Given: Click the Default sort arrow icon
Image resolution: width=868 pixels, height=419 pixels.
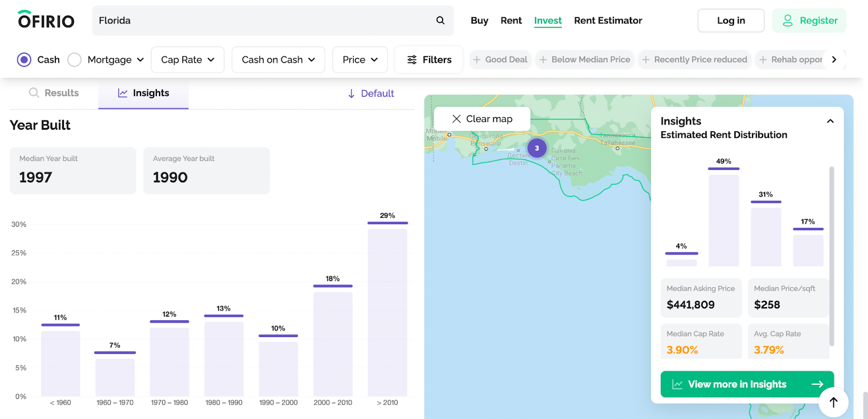Looking at the screenshot, I should coord(352,94).
